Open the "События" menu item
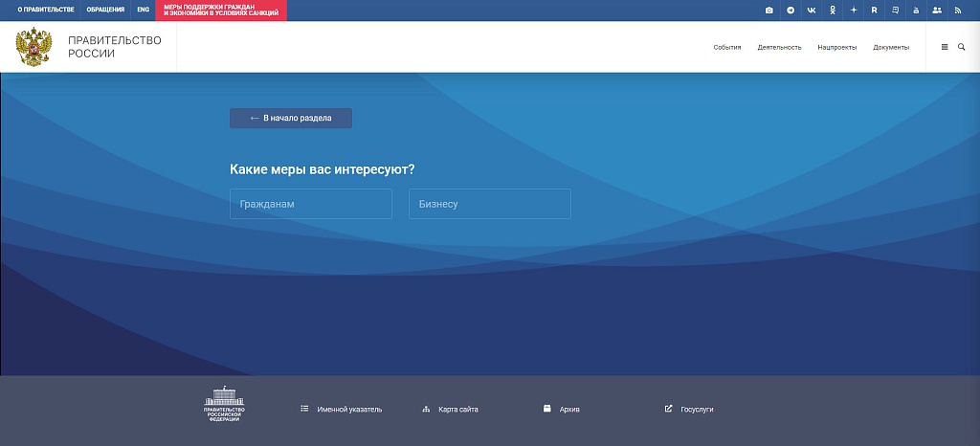Screen dimensions: 980x446 point(727,47)
